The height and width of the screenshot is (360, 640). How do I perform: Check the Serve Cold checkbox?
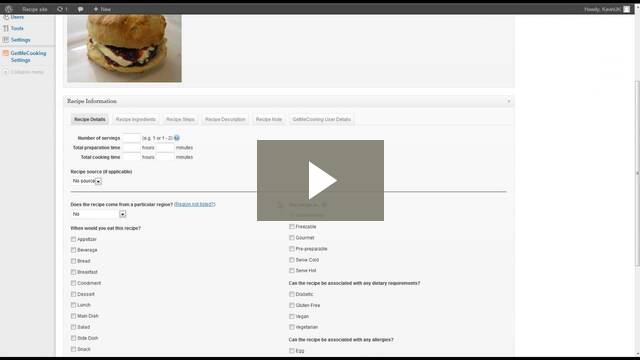tap(292, 260)
